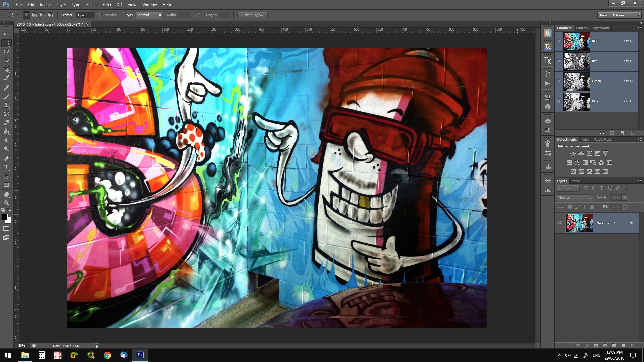The height and width of the screenshot is (362, 644).
Task: Select the Eraser tool
Action: point(6,123)
